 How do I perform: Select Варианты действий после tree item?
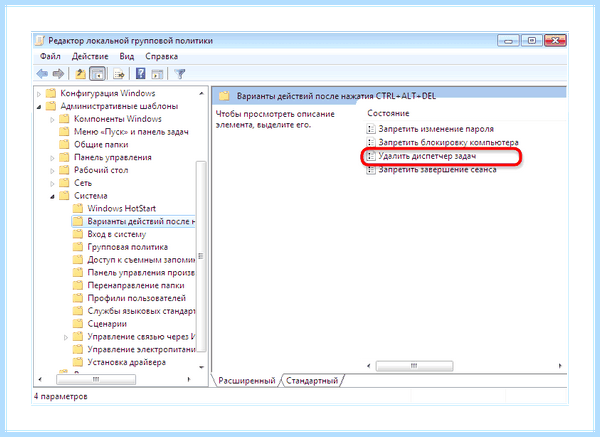[134, 221]
